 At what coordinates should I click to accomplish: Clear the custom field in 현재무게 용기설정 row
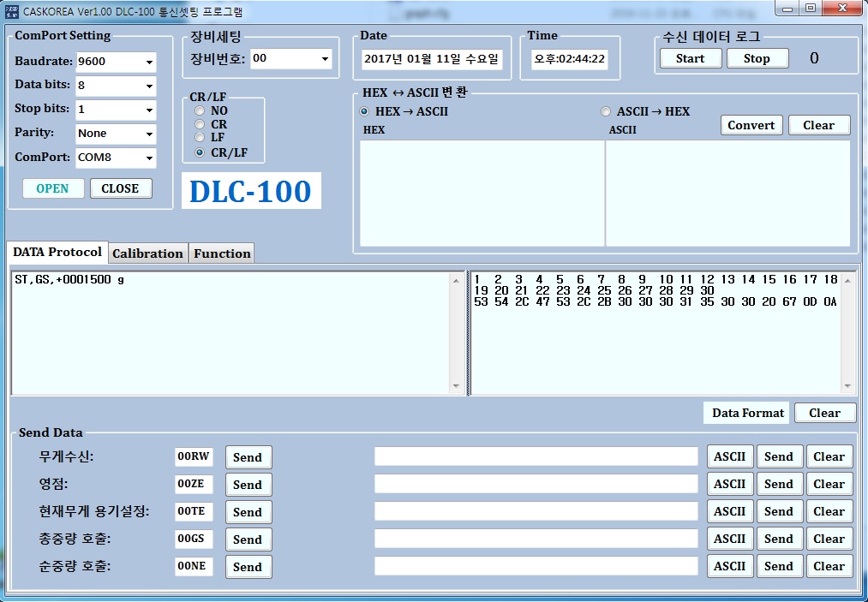[829, 511]
